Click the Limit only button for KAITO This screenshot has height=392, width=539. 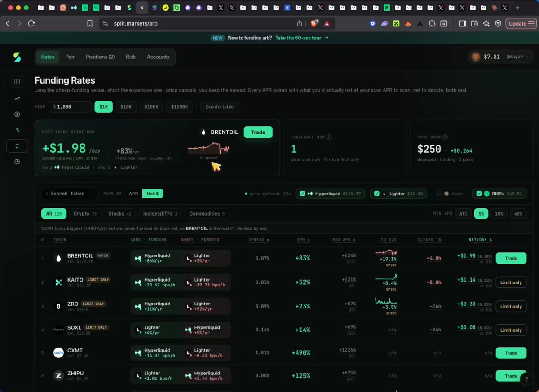coord(511,282)
